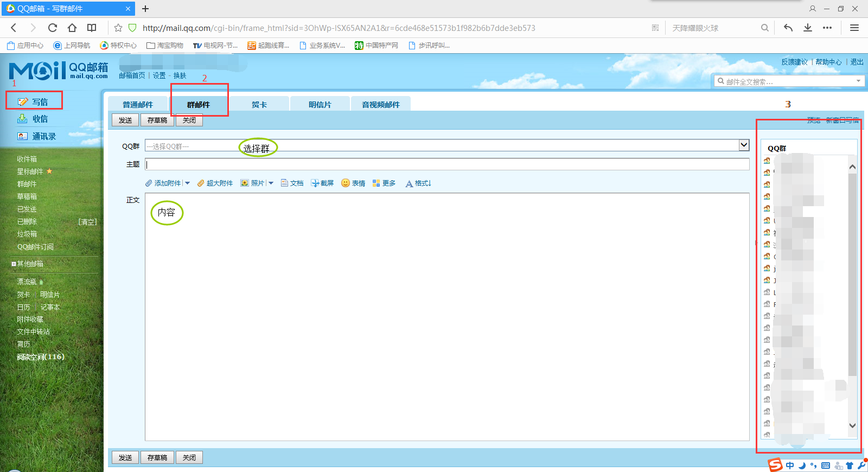Open the 垃圾箱 folder
Image resolution: width=868 pixels, height=472 pixels.
point(27,234)
